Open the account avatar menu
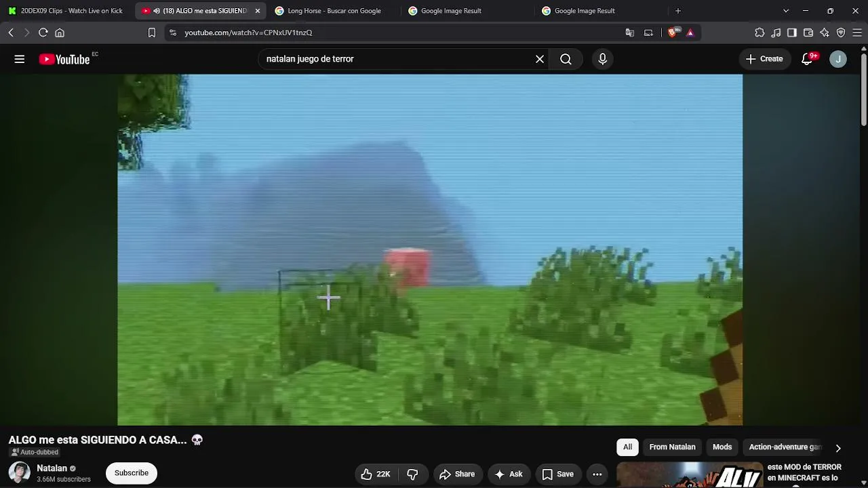 [838, 59]
